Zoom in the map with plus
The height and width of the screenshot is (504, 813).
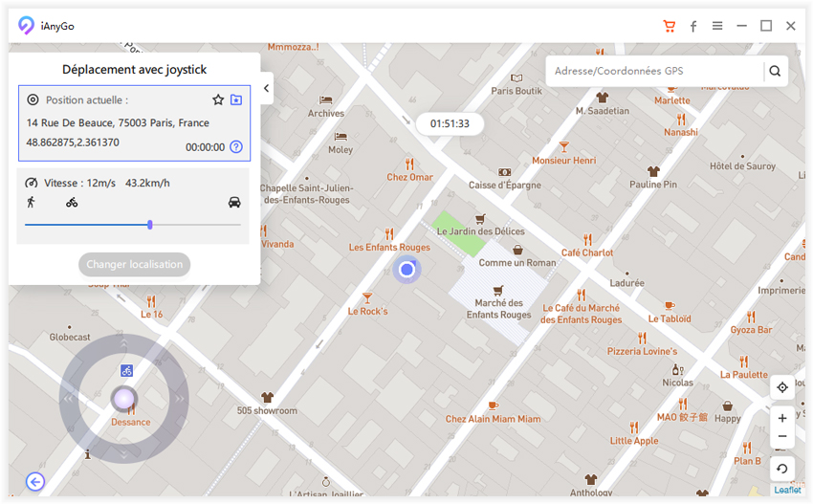point(782,418)
